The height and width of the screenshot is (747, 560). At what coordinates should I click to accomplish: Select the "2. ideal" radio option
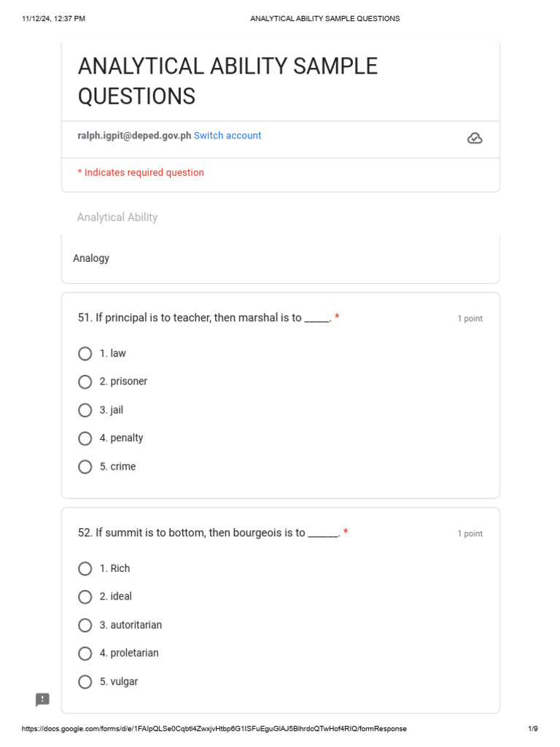point(85,597)
